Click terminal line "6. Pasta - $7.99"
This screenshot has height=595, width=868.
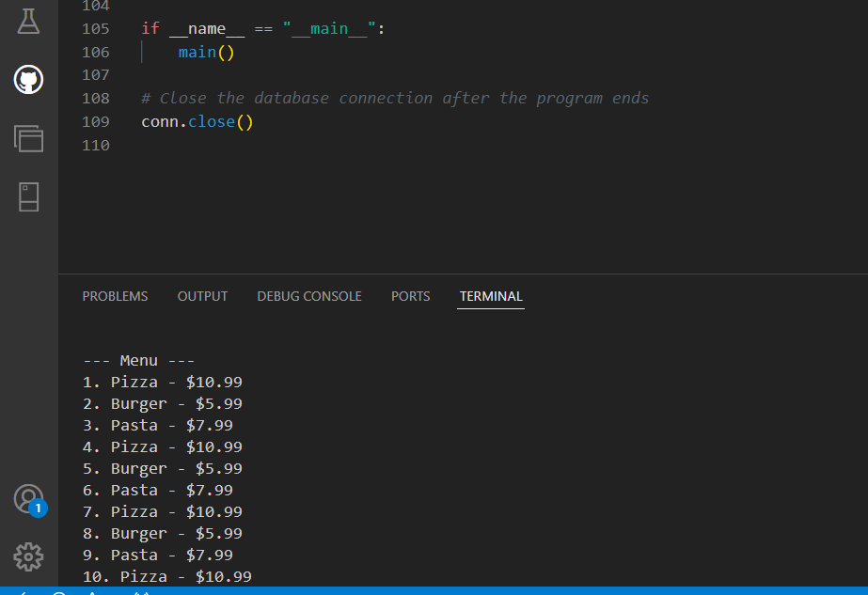pos(158,490)
